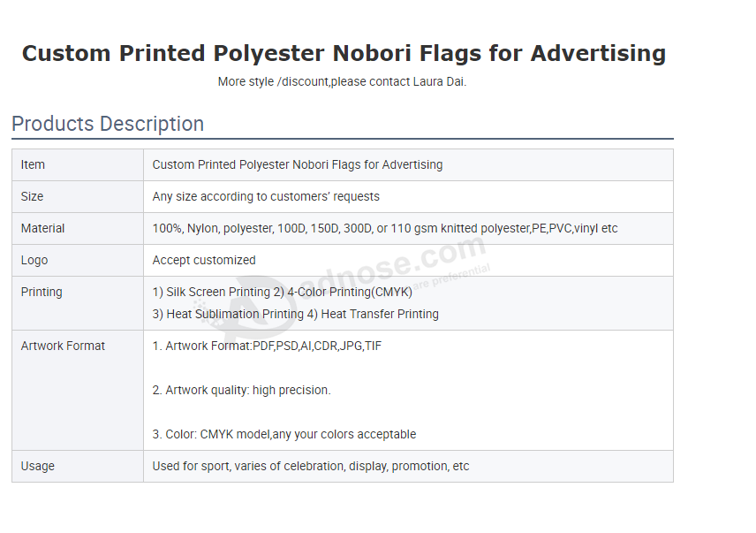Click the 'Item' row label cell
Image resolution: width=756 pixels, height=533 pixels.
pyautogui.click(x=78, y=165)
